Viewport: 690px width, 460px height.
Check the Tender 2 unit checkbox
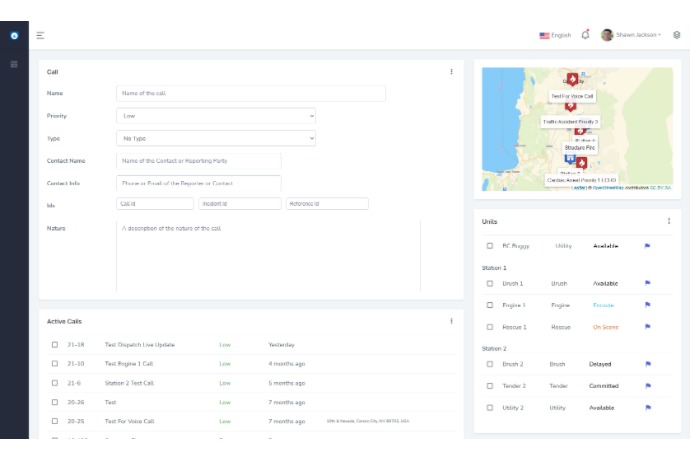490,386
